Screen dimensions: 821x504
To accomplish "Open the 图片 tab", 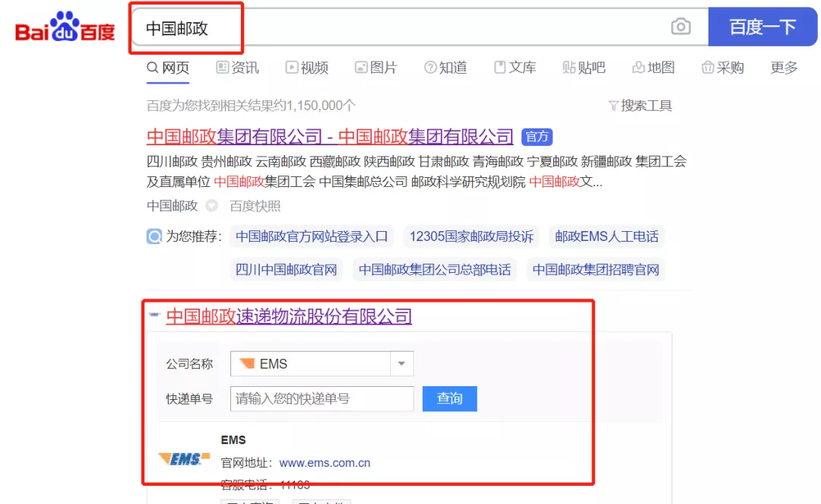I will (376, 68).
